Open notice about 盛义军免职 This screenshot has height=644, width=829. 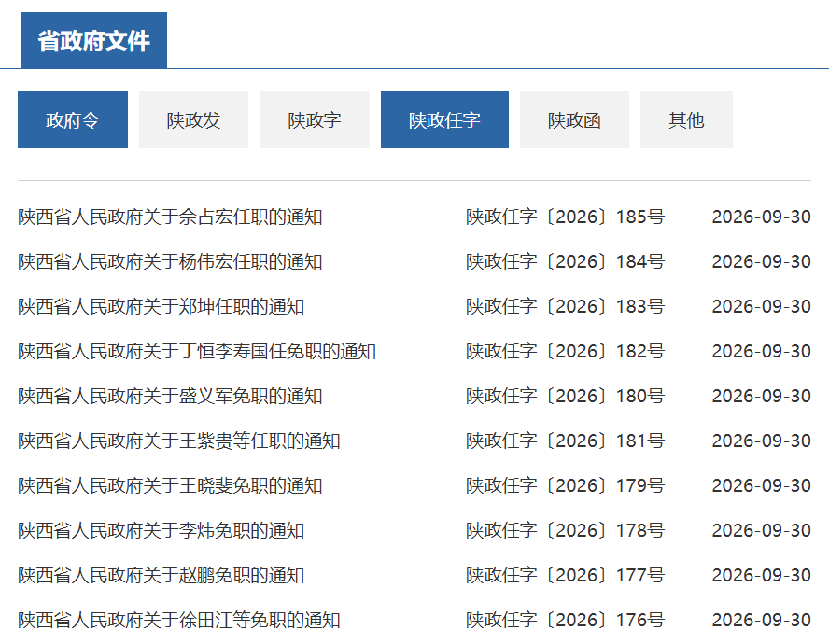170,396
